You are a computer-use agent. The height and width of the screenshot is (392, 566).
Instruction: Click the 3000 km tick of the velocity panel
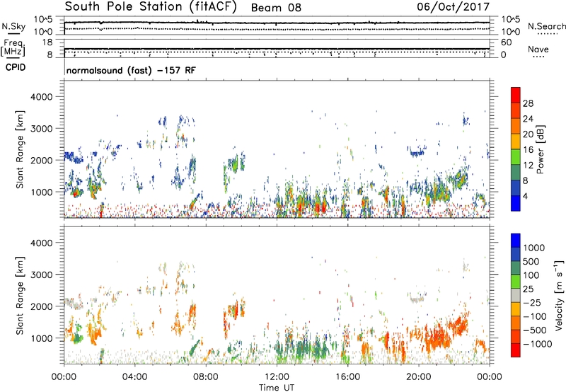42,275
